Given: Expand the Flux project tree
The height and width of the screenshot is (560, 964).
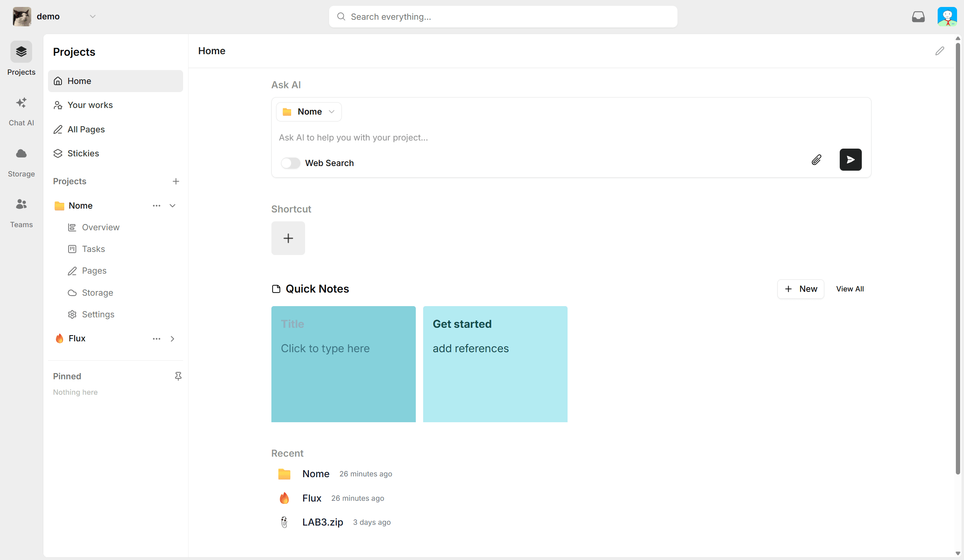Looking at the screenshot, I should click(x=173, y=339).
